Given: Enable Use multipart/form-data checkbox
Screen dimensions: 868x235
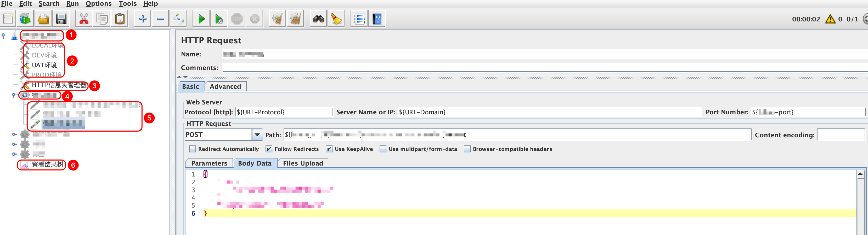Looking at the screenshot, I should [383, 149].
